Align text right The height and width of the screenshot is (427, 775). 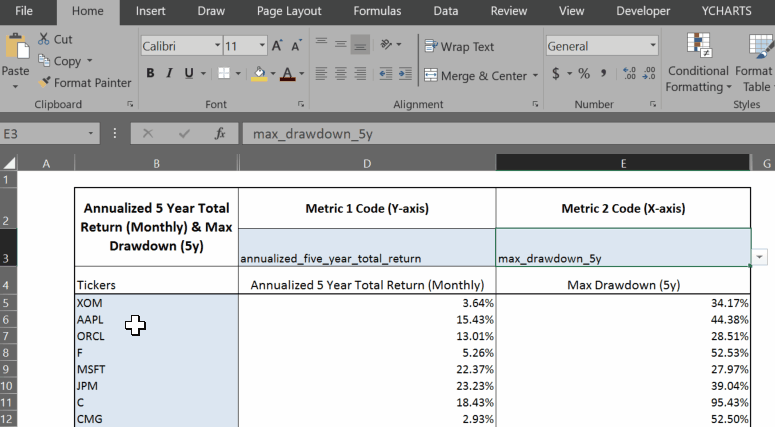[360, 74]
